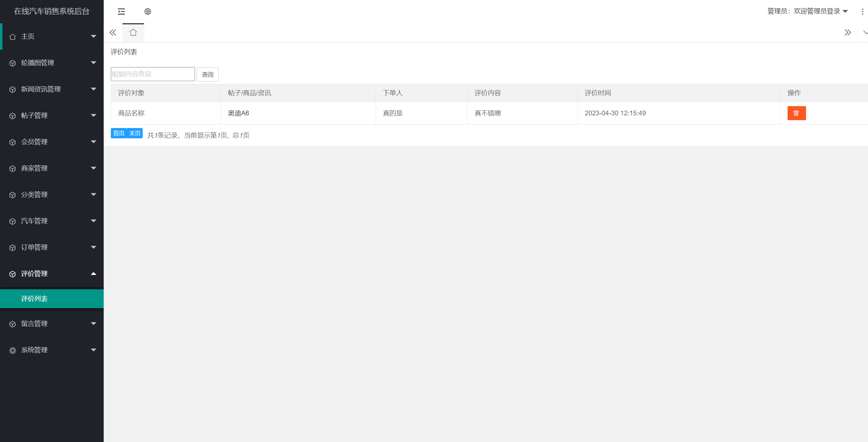Click the 查询 search button
Viewport: 868px width, 442px height.
(207, 75)
